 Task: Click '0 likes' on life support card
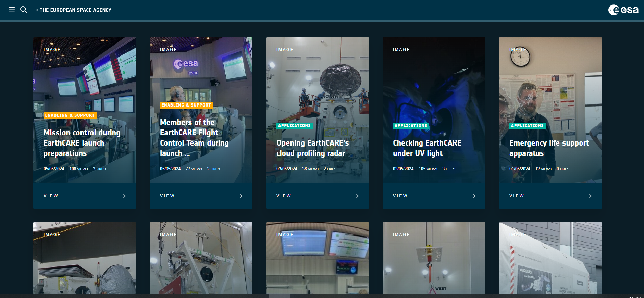tap(563, 169)
